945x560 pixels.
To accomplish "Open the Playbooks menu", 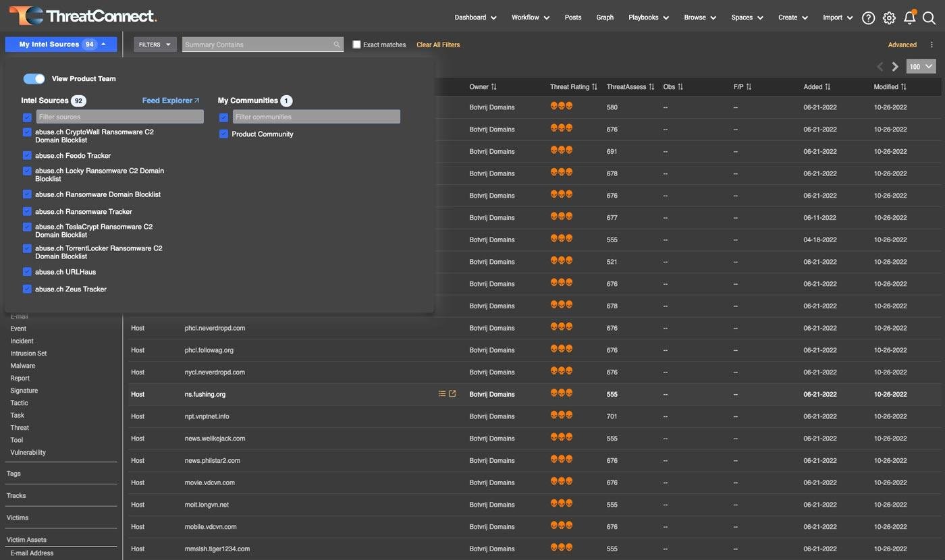I will (648, 18).
